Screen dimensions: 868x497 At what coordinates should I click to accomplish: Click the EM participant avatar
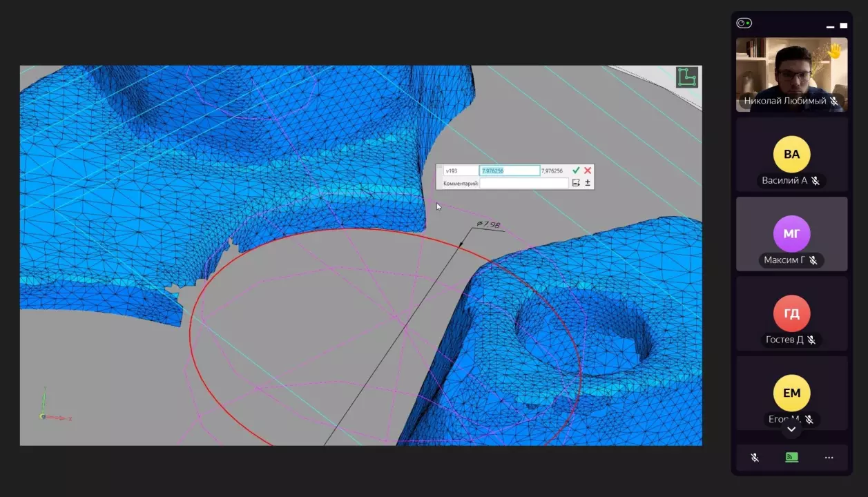pyautogui.click(x=791, y=393)
